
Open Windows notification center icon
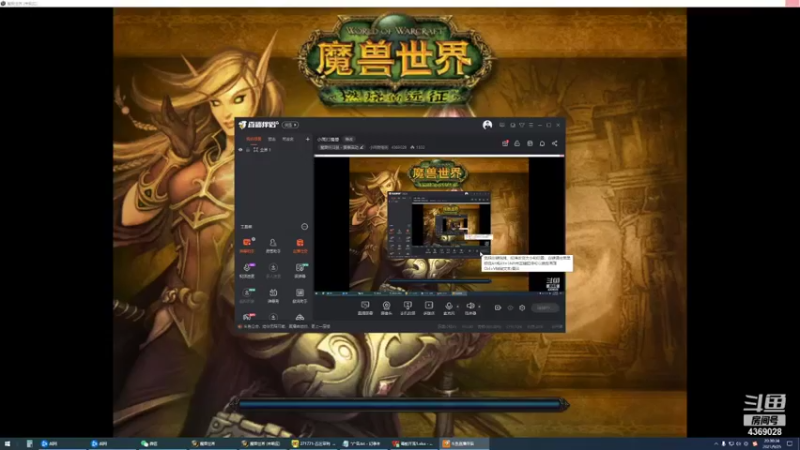[789, 444]
